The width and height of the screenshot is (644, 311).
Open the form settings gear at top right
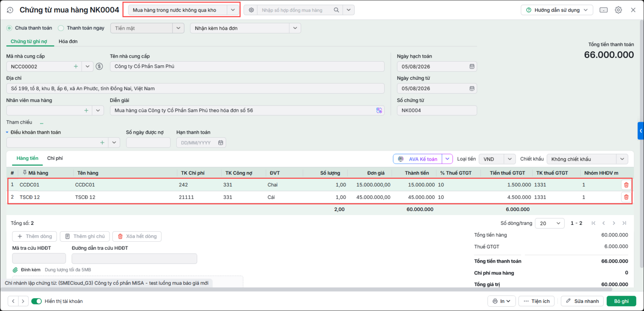pyautogui.click(x=618, y=10)
